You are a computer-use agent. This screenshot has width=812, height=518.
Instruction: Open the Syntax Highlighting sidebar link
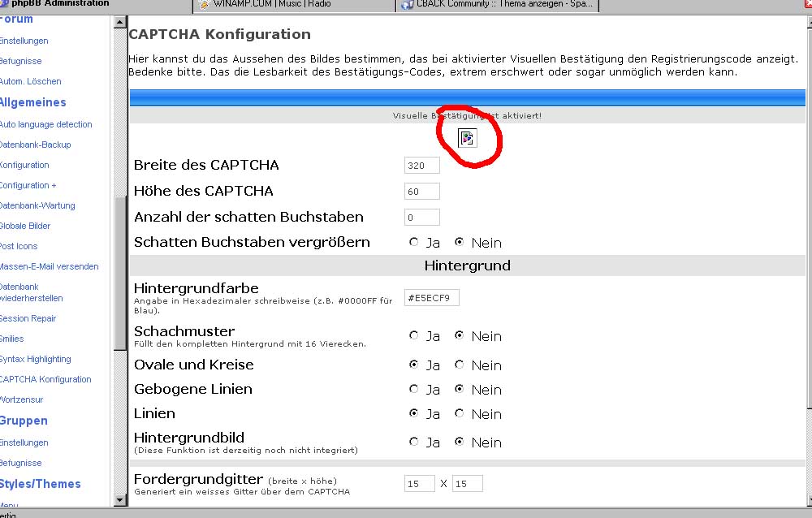(35, 359)
